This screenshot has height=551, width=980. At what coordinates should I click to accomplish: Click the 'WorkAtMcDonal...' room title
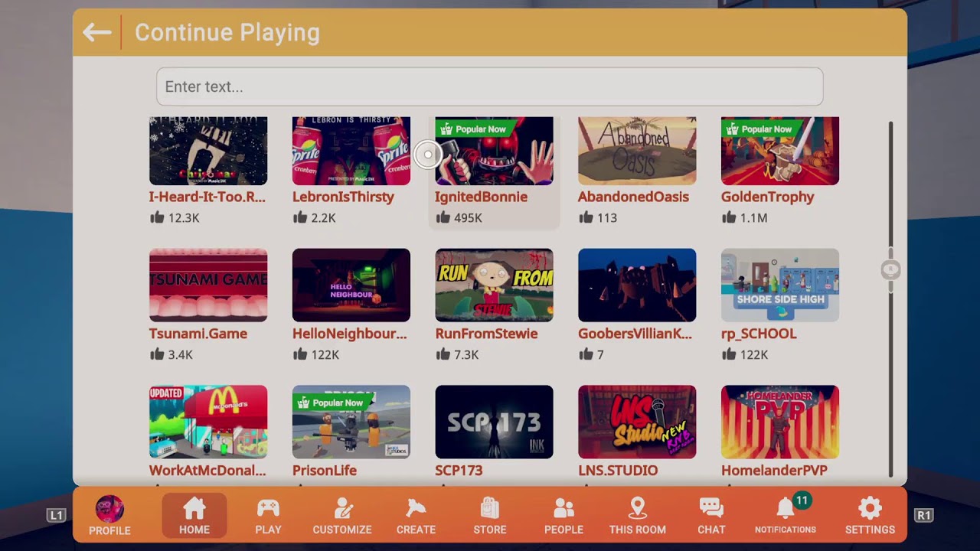207,471
